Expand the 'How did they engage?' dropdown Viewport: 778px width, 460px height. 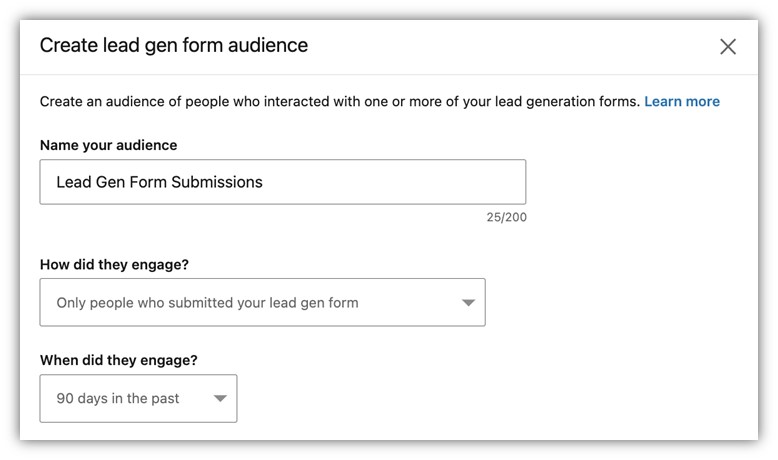coord(262,302)
